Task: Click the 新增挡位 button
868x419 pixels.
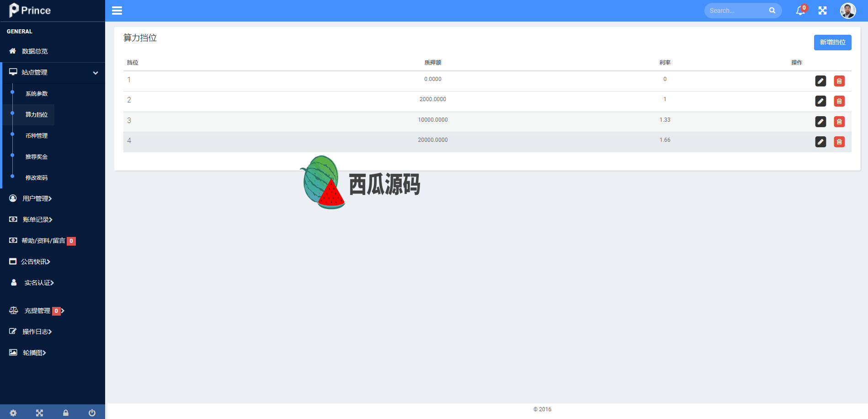Action: coord(832,42)
